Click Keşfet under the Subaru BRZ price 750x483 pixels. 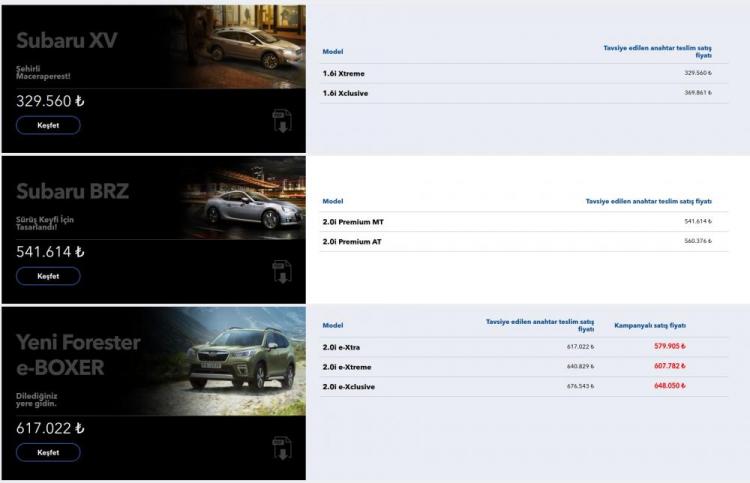(48, 276)
